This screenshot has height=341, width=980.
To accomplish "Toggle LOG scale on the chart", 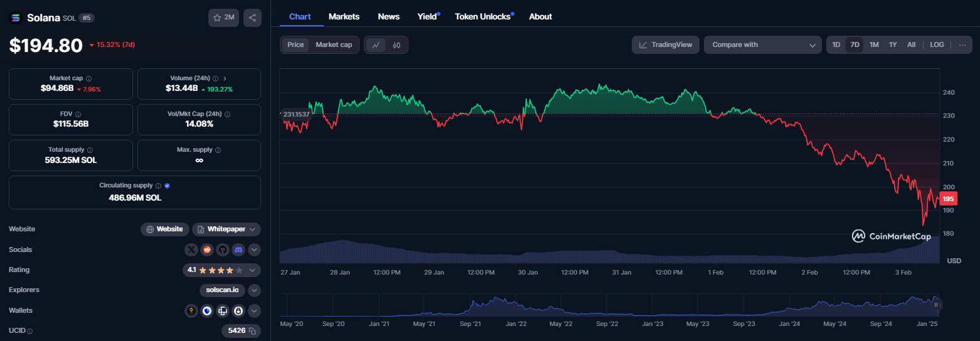I will click(937, 45).
